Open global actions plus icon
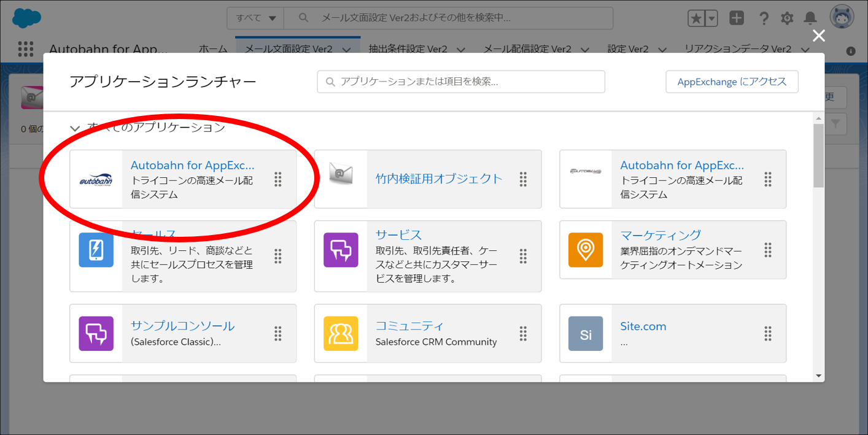The image size is (868, 435). click(737, 18)
